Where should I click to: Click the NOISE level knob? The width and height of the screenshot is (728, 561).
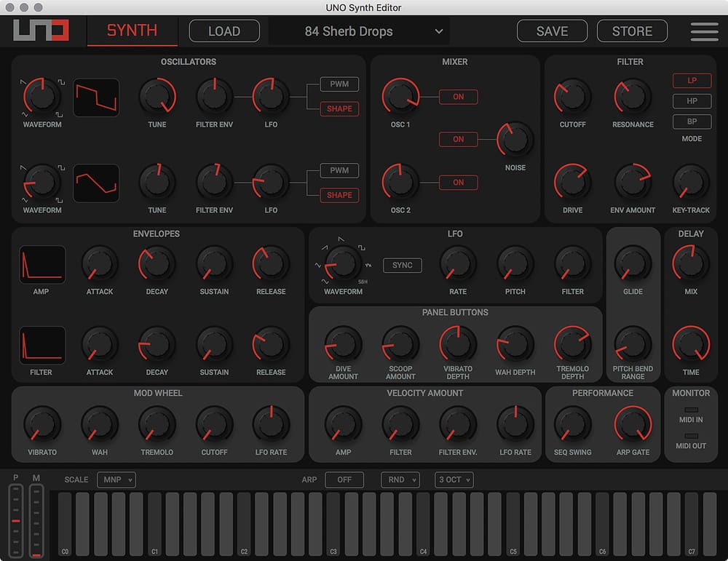click(x=515, y=139)
